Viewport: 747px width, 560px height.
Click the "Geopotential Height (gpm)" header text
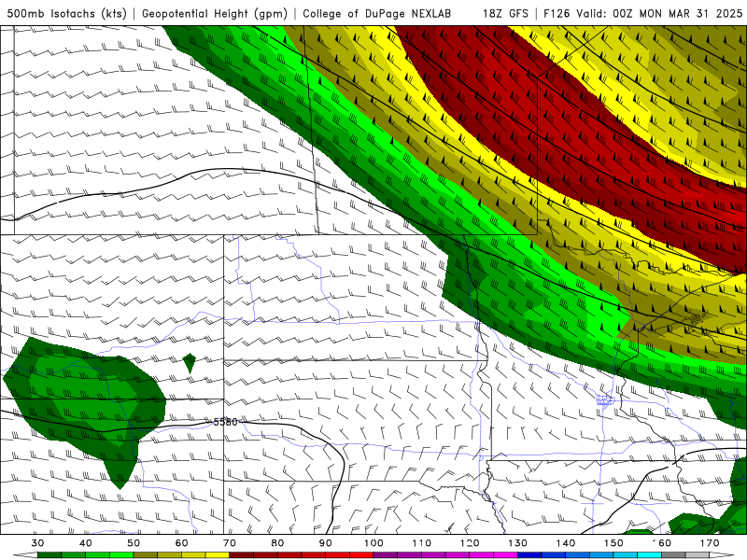click(215, 13)
